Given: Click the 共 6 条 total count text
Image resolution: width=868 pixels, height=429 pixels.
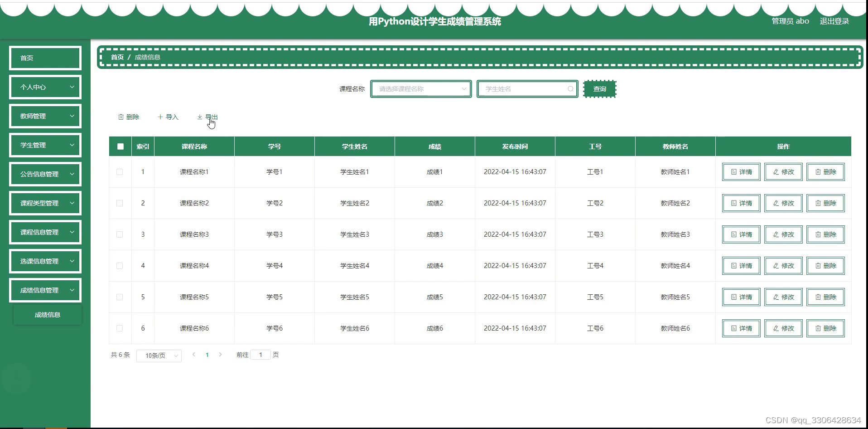Looking at the screenshot, I should 120,355.
